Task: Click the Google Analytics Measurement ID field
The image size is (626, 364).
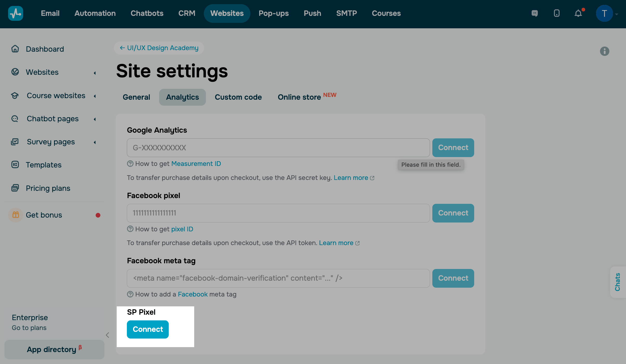Action: point(278,148)
